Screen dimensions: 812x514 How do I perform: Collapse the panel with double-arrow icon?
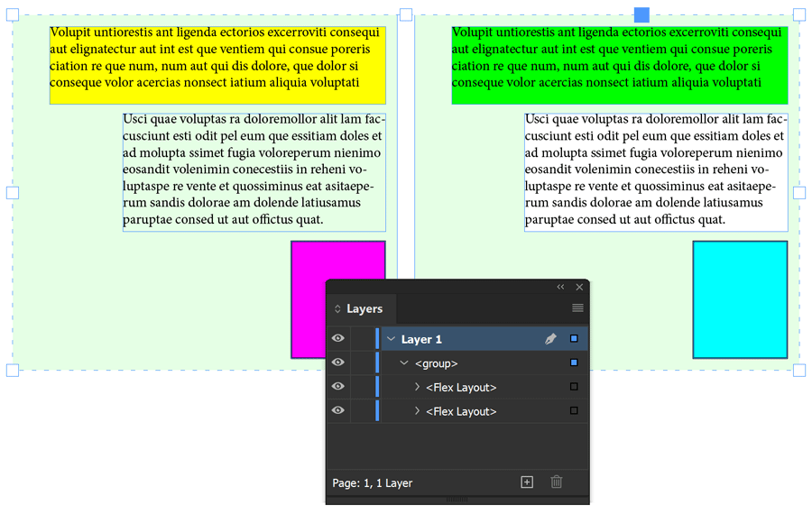pos(560,287)
